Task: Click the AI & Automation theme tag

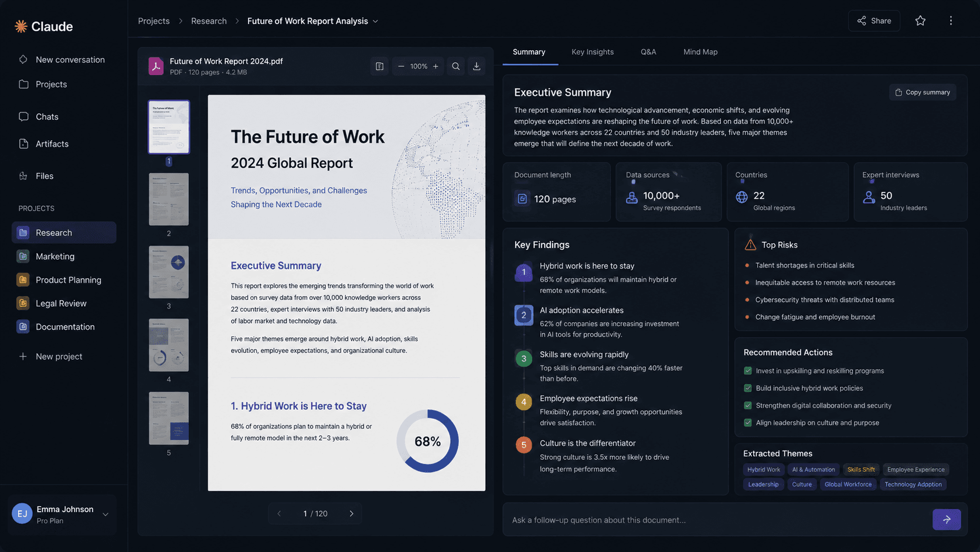Action: click(x=814, y=470)
